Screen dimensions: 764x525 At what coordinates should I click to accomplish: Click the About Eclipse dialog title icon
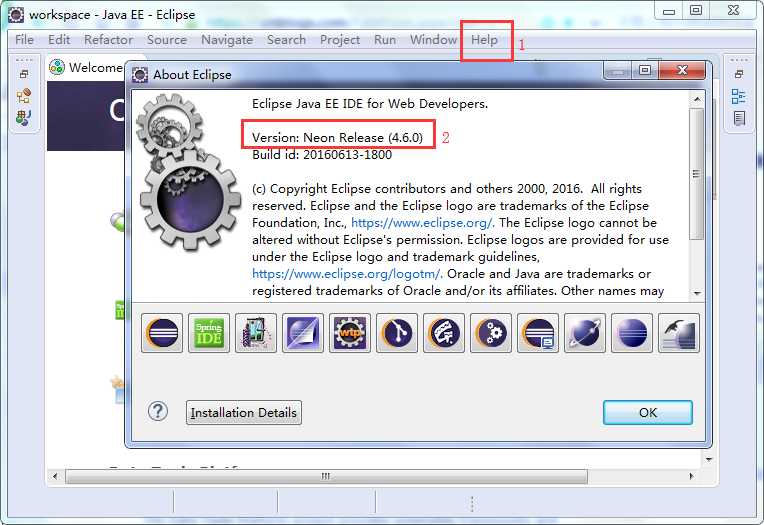140,75
